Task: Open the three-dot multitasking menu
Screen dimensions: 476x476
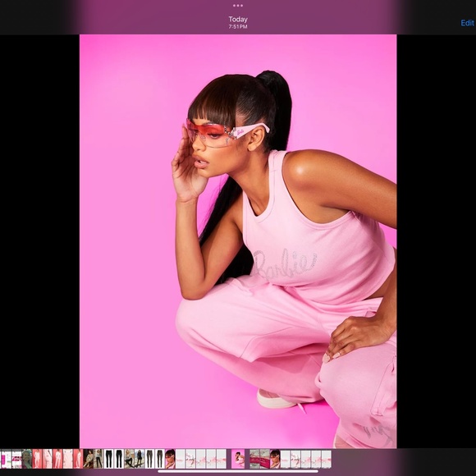Action: coord(238,6)
